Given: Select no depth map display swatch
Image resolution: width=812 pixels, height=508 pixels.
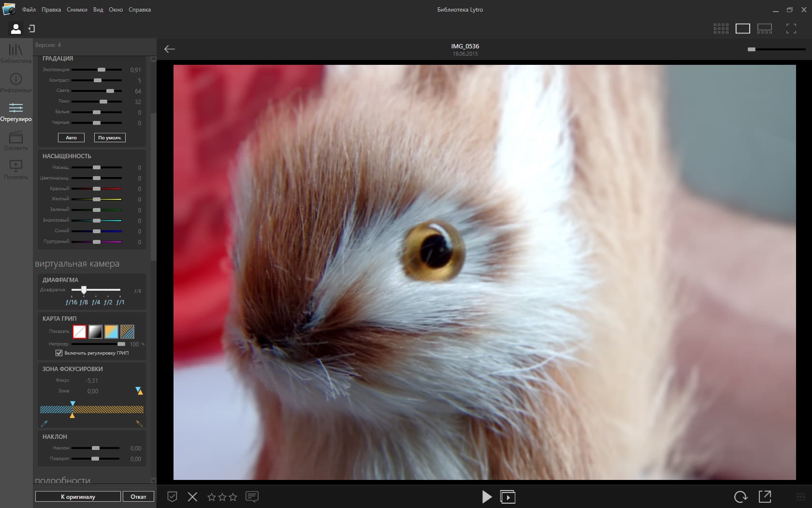Looking at the screenshot, I should (79, 331).
